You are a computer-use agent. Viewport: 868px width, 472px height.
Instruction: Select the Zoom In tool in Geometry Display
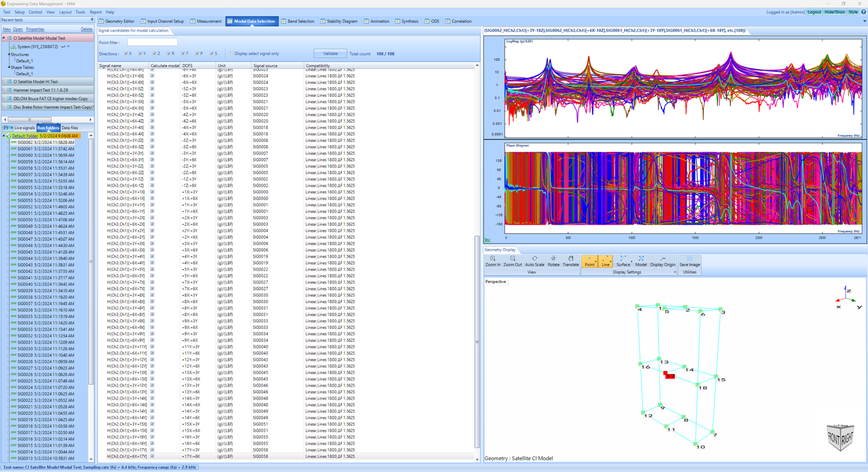point(492,261)
